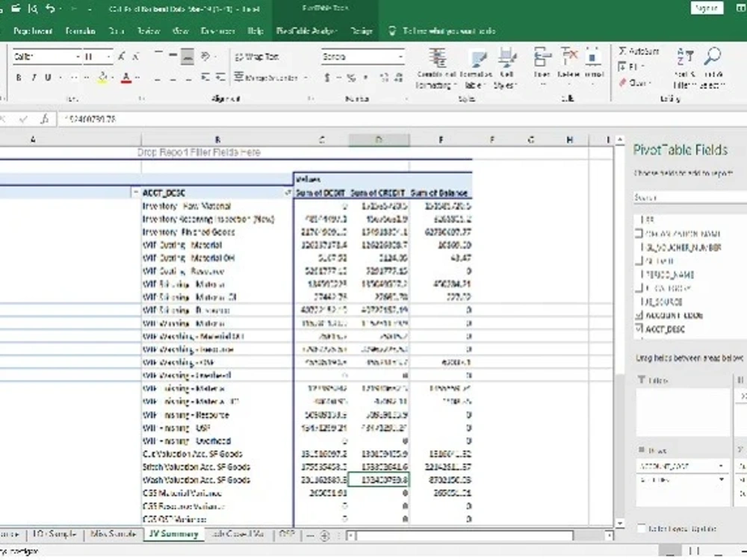
Task: Select the Sum of Balance column header
Action: pyautogui.click(x=438, y=193)
